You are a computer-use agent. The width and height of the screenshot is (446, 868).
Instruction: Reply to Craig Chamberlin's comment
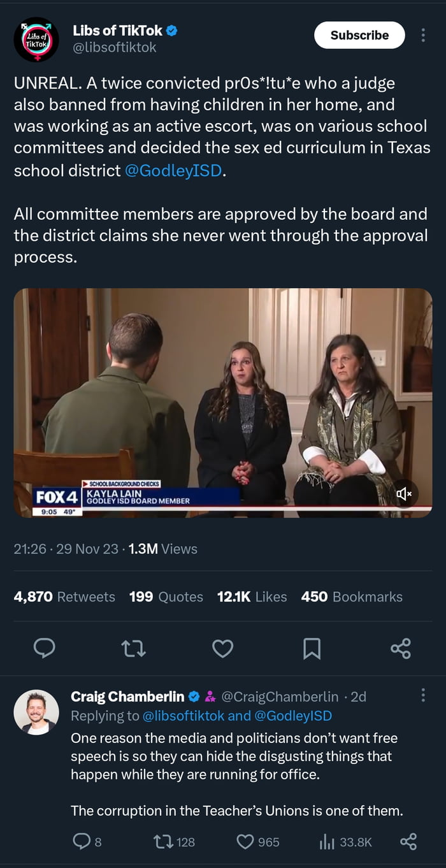tap(83, 841)
